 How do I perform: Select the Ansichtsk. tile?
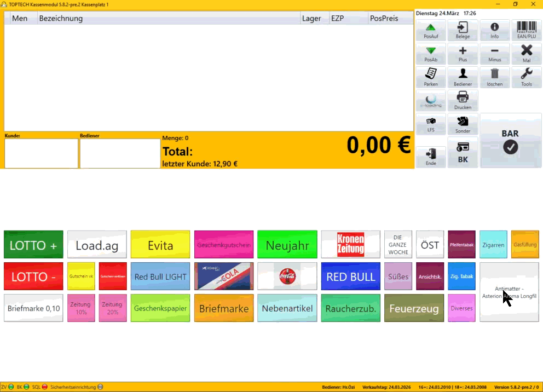pos(430,276)
